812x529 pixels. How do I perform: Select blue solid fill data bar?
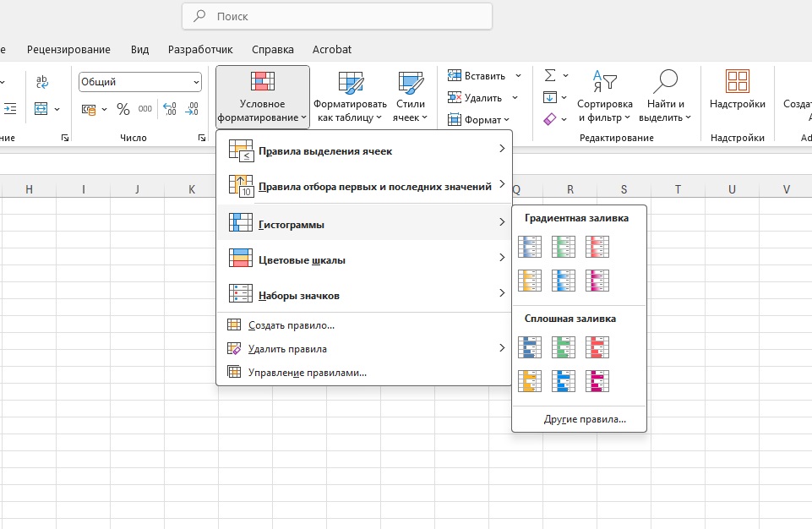click(530, 347)
